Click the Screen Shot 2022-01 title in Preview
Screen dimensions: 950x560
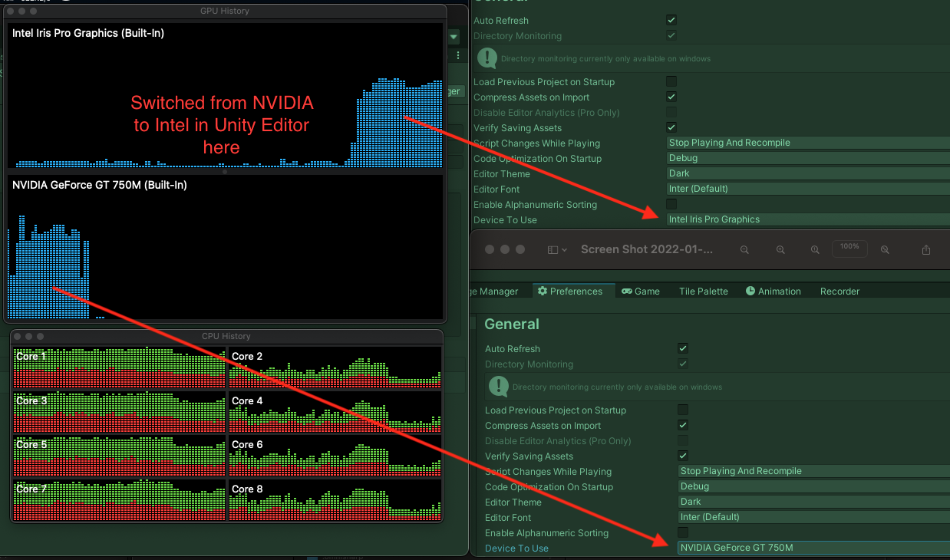[x=647, y=249]
